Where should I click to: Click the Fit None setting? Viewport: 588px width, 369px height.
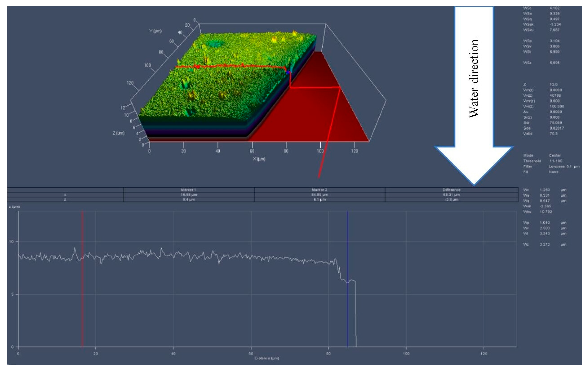pos(553,172)
